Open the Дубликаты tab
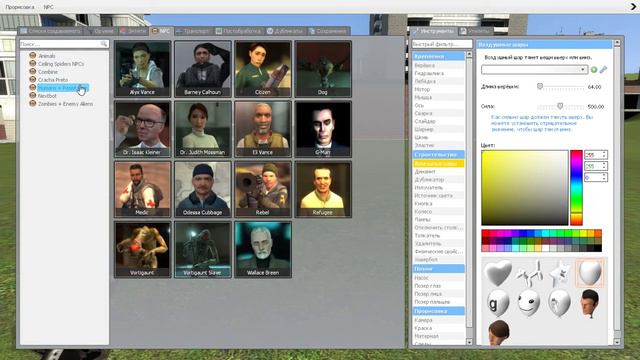Image resolution: width=640 pixels, height=360 pixels. click(x=285, y=31)
